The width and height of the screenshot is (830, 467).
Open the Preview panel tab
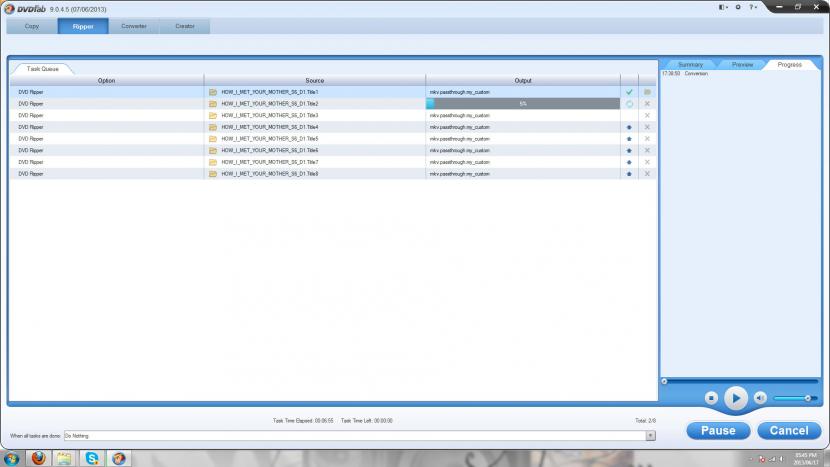742,65
